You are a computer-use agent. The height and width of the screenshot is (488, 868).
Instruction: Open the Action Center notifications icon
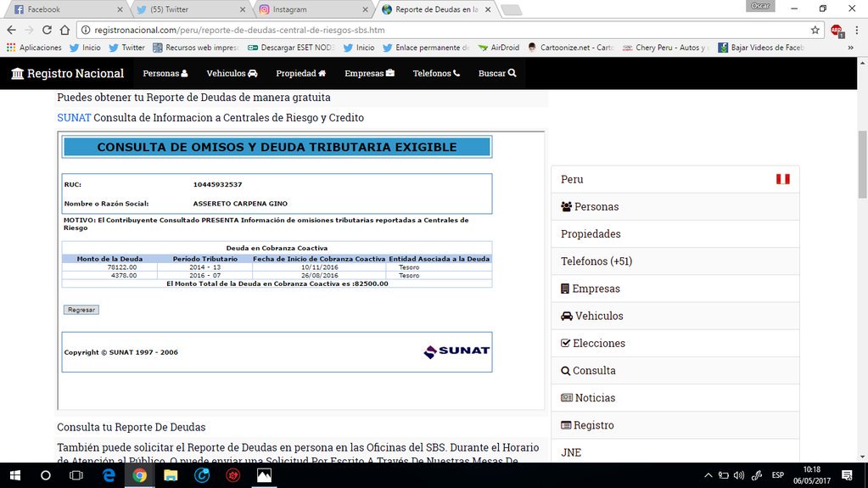tap(847, 475)
